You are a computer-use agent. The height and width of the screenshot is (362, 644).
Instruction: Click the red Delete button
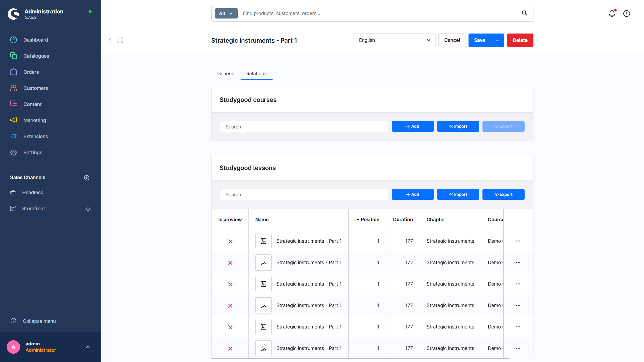(x=520, y=40)
